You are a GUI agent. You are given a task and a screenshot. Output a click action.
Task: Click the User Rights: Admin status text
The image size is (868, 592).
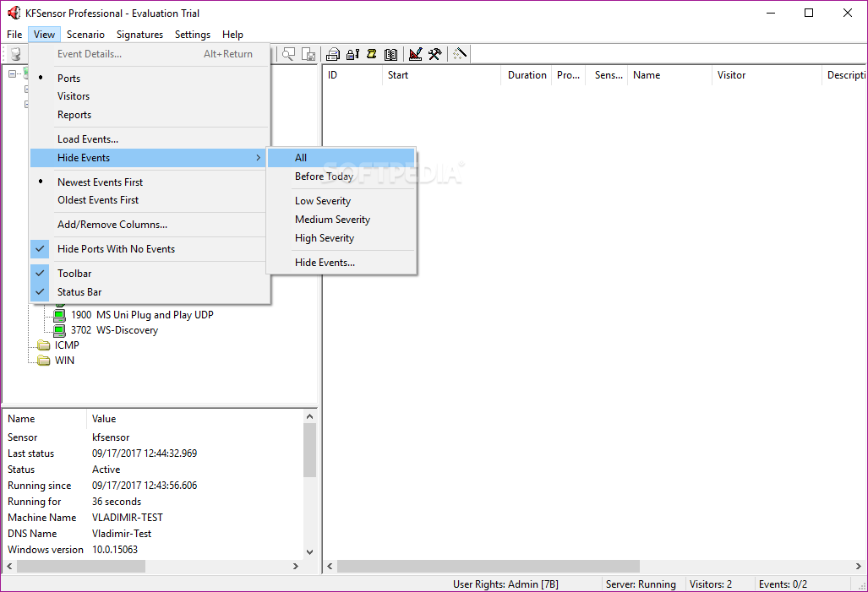(505, 584)
